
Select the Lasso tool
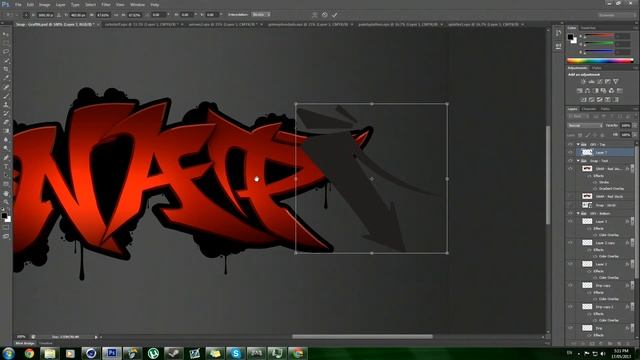coord(6,52)
